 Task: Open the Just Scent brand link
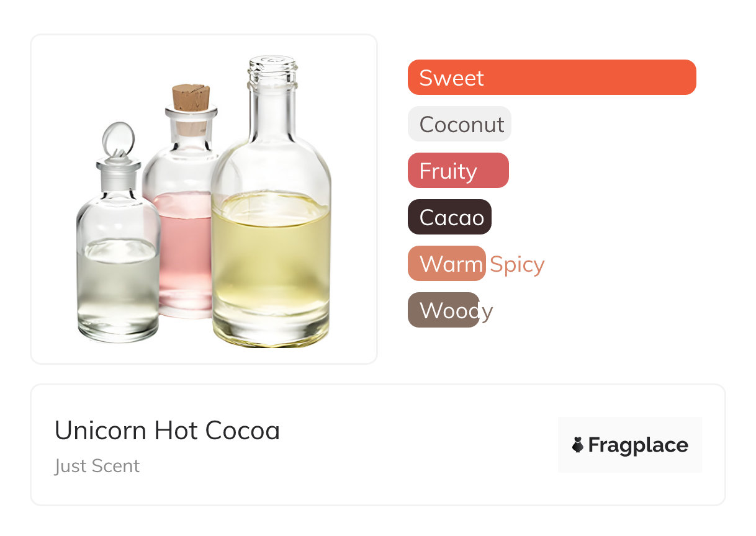[97, 466]
